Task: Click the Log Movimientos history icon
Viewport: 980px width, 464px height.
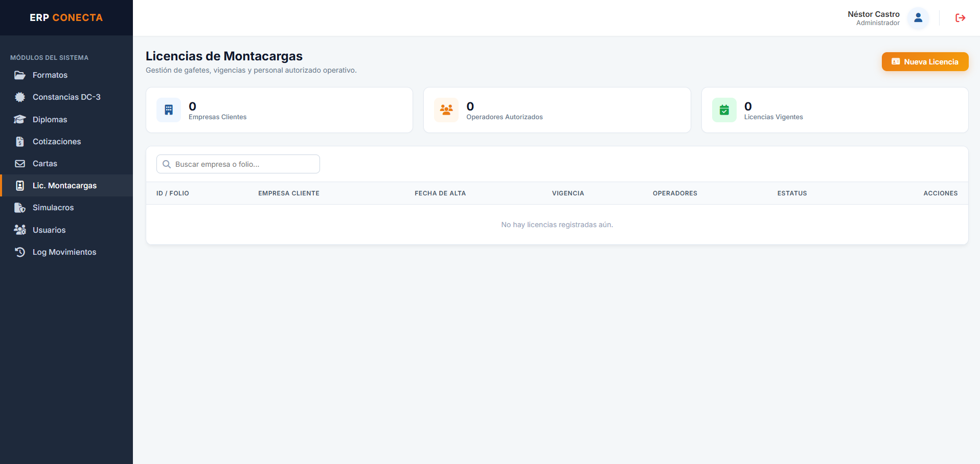Action: coord(20,252)
